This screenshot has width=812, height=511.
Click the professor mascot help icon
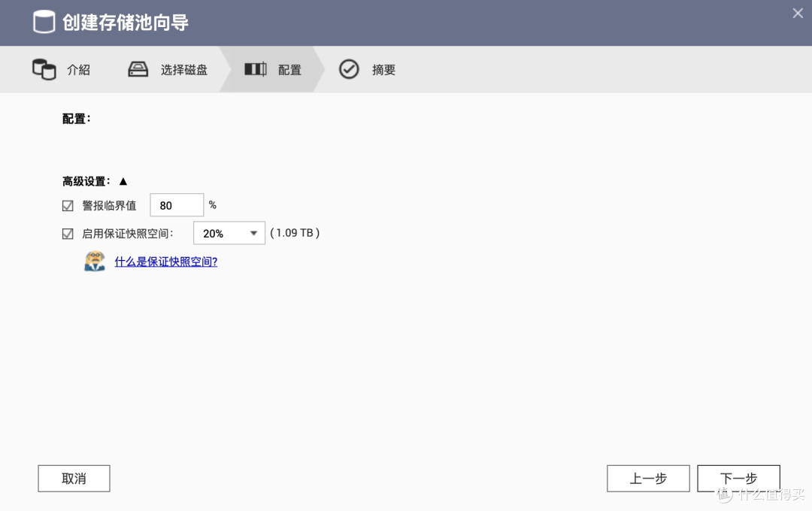[94, 262]
